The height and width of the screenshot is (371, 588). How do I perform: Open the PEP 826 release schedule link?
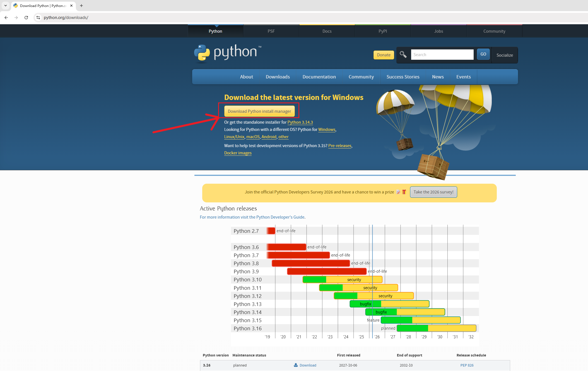[467, 365]
